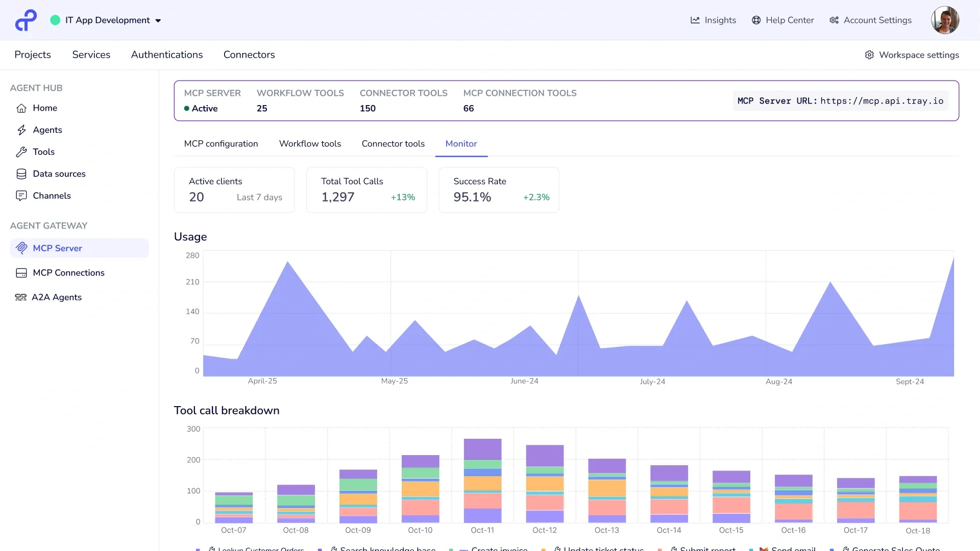The image size is (980, 551).
Task: Click the AGENT GATEWAY section header
Action: [48, 226]
